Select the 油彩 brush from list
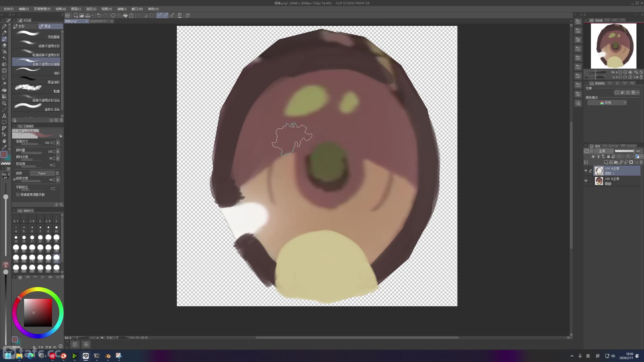 (x=36, y=71)
